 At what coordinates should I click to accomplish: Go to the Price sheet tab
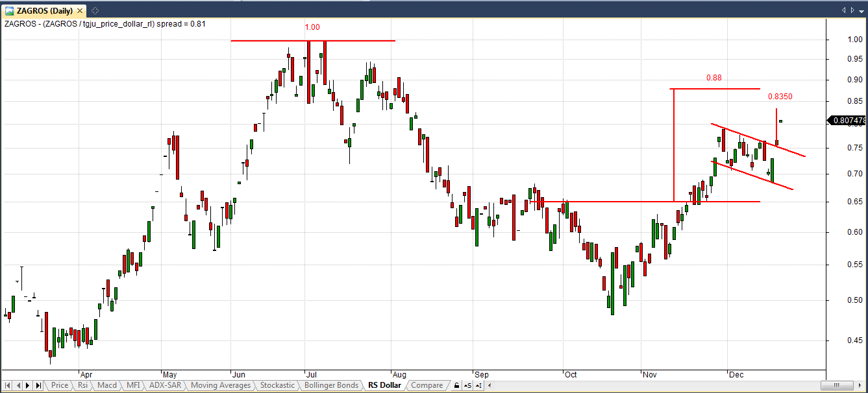pos(59,385)
